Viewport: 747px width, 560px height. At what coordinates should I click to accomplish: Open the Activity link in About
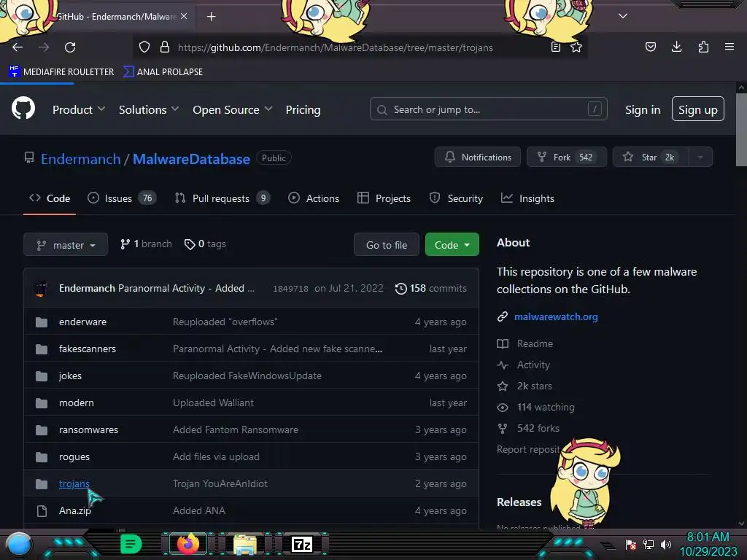523,365
